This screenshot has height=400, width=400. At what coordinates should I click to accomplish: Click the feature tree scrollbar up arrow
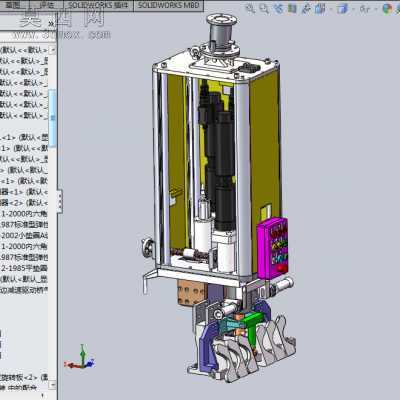tap(52, 50)
